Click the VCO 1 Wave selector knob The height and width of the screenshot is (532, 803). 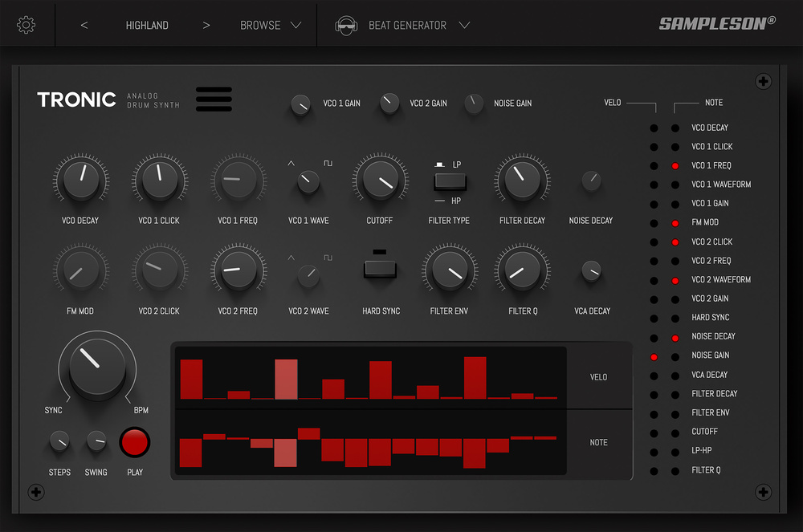coord(308,181)
